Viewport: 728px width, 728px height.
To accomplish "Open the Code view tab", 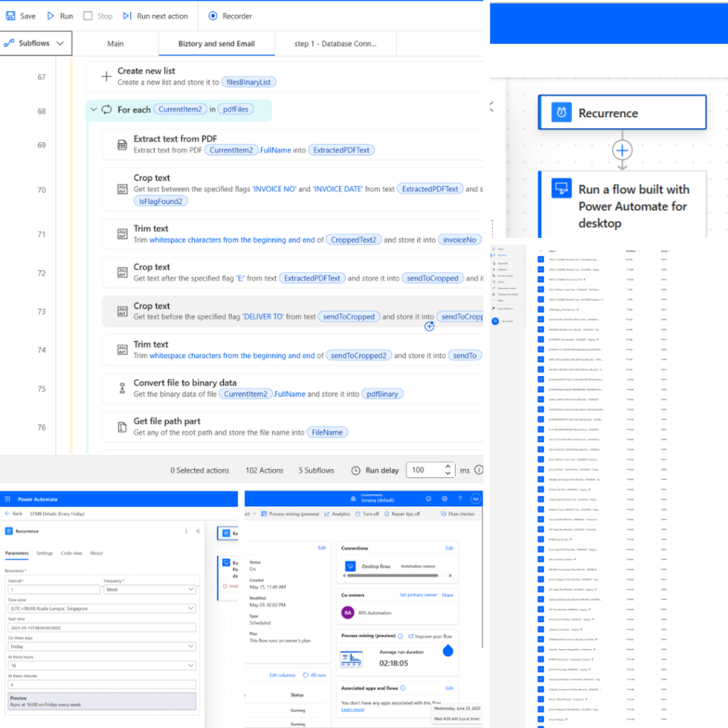I will (70, 553).
